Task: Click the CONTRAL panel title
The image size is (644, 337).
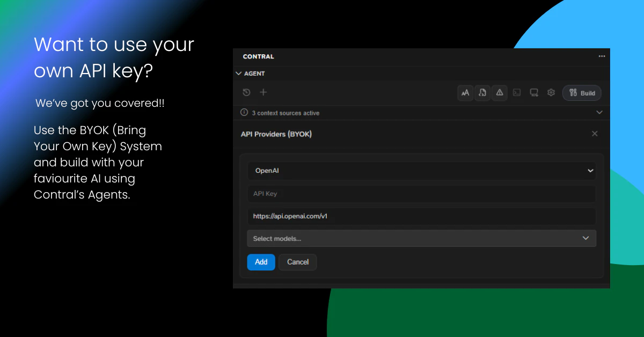Action: coord(258,56)
